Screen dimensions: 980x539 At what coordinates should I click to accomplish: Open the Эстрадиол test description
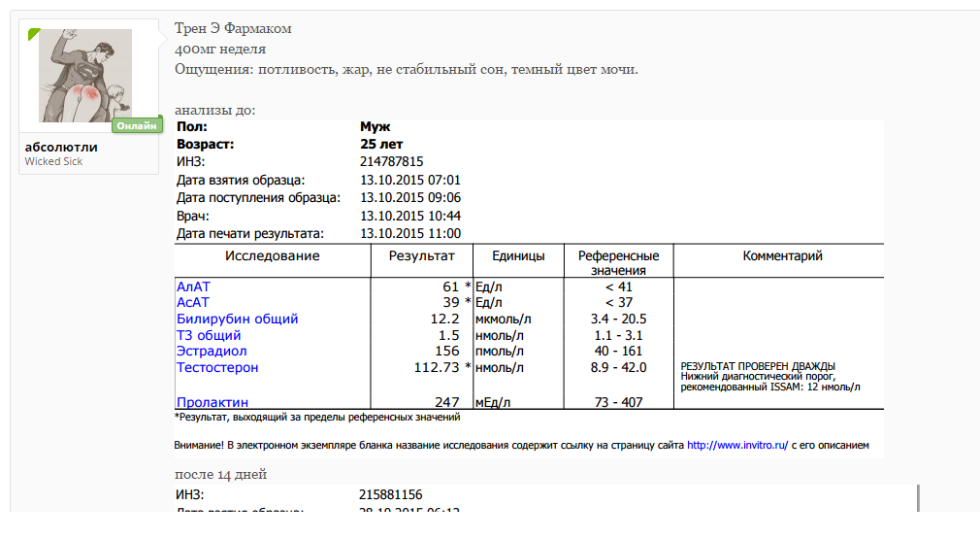tap(212, 351)
